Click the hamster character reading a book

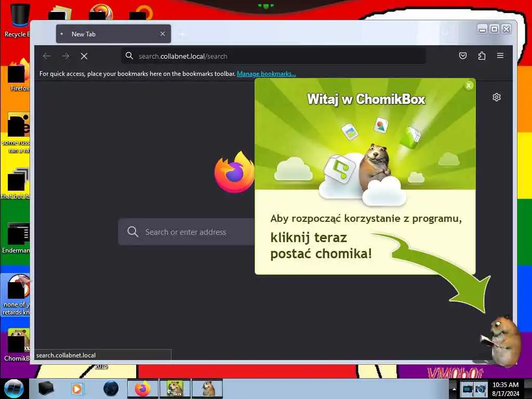click(x=502, y=341)
